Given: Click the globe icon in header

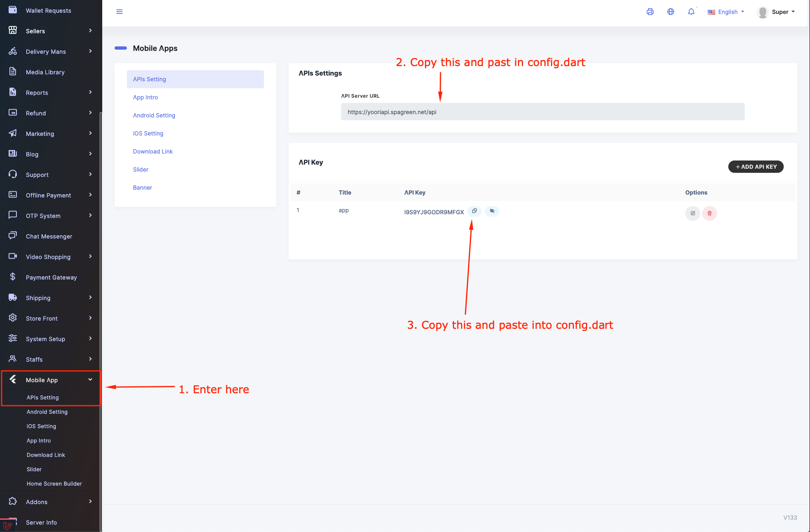Looking at the screenshot, I should [x=670, y=12].
